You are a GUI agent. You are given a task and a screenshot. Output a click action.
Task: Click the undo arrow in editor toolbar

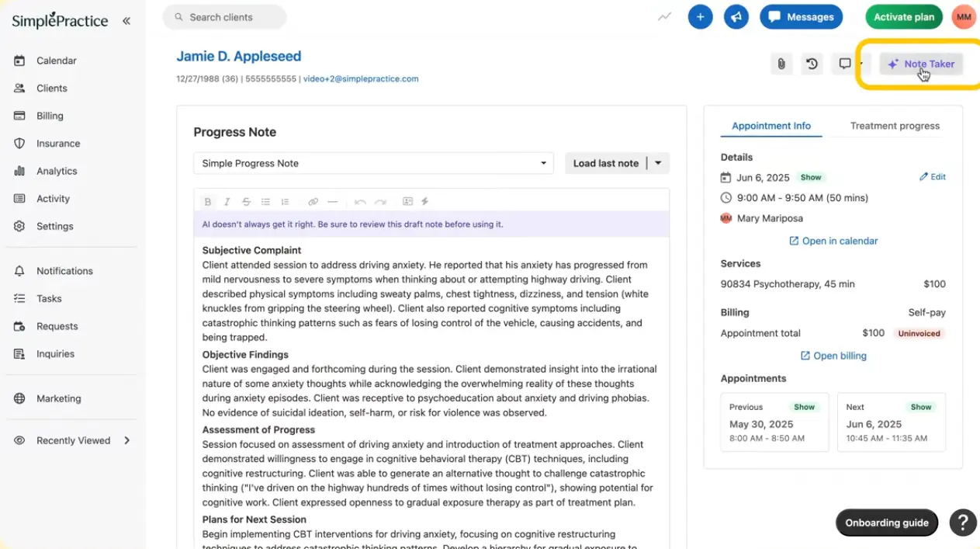(360, 202)
